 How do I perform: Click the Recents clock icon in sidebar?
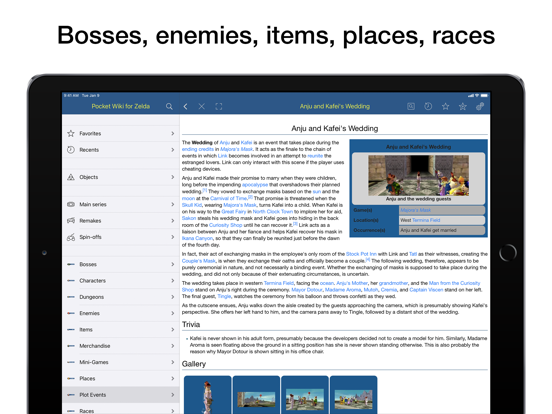click(71, 150)
